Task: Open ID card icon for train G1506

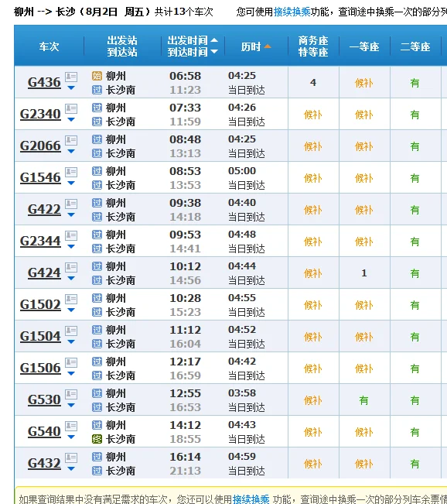Action: point(71,362)
